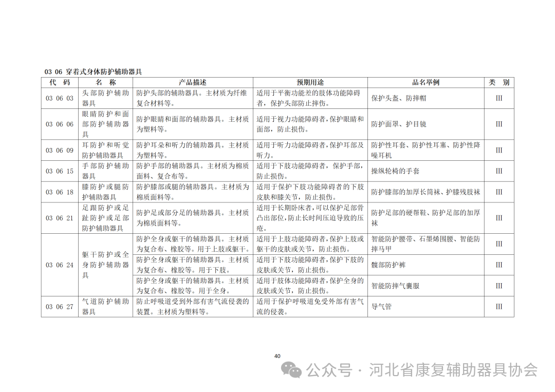Select the code cell 03 06 03
Viewport: 555px width, 392px height.
pyautogui.click(x=59, y=99)
